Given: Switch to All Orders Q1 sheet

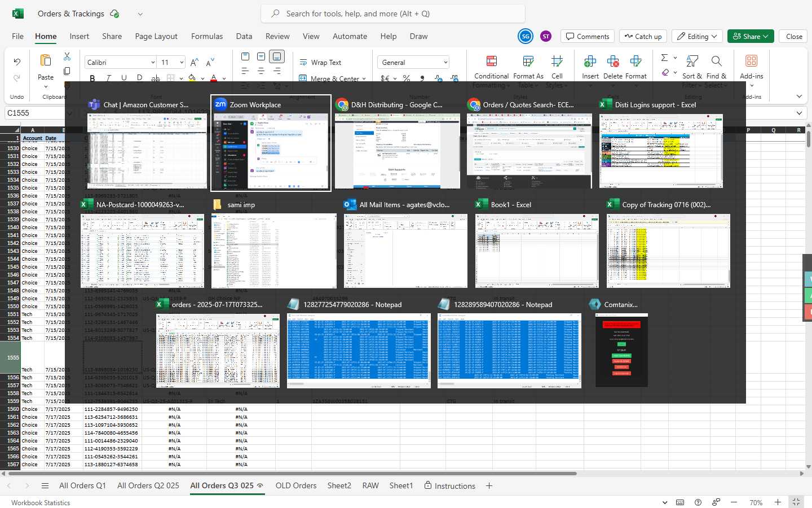Looking at the screenshot, I should pos(82,486).
